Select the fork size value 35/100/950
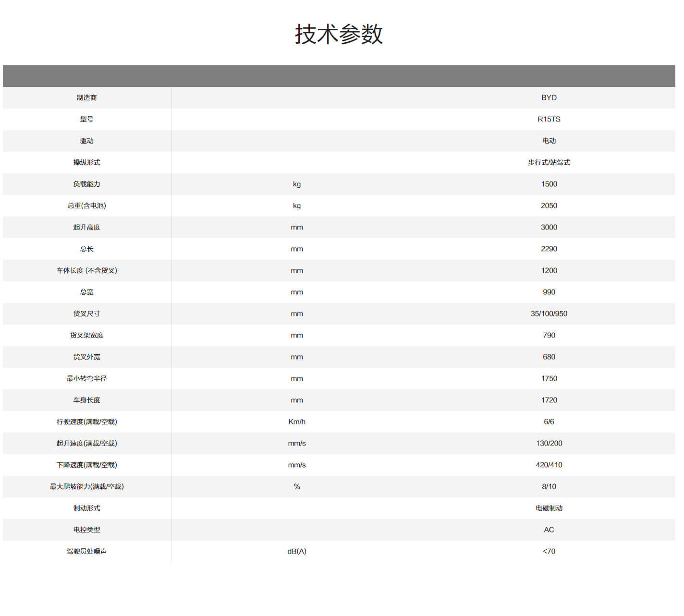The height and width of the screenshot is (616, 684). pyautogui.click(x=549, y=314)
